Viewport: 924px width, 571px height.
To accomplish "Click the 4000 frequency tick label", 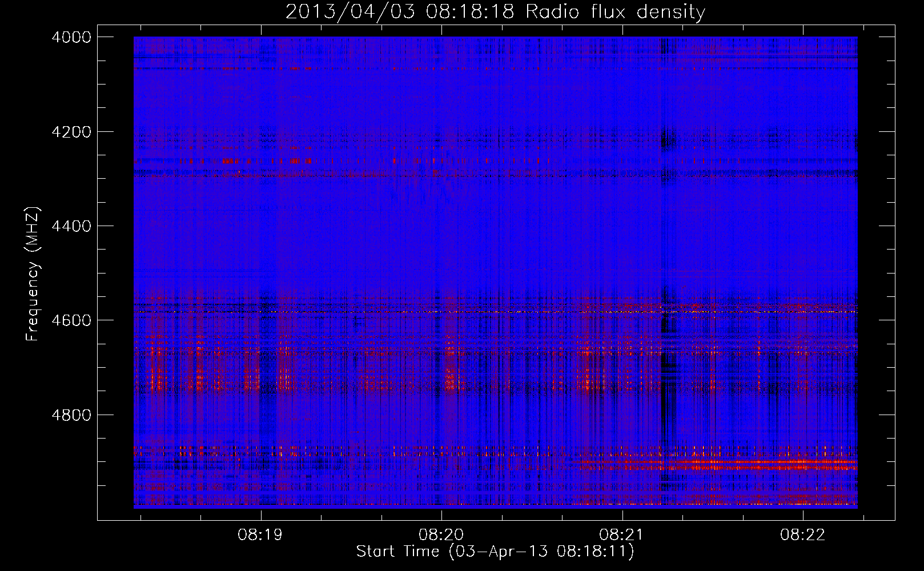I will (71, 37).
